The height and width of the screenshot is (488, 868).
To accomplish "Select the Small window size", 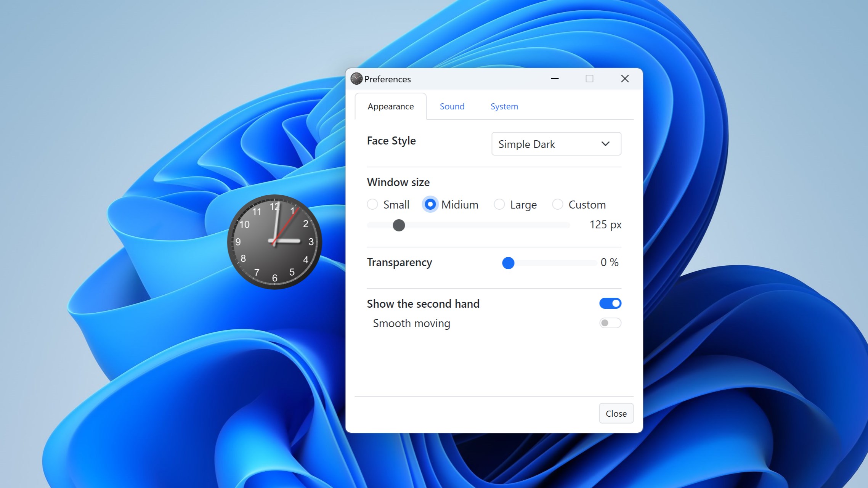I will tap(372, 204).
